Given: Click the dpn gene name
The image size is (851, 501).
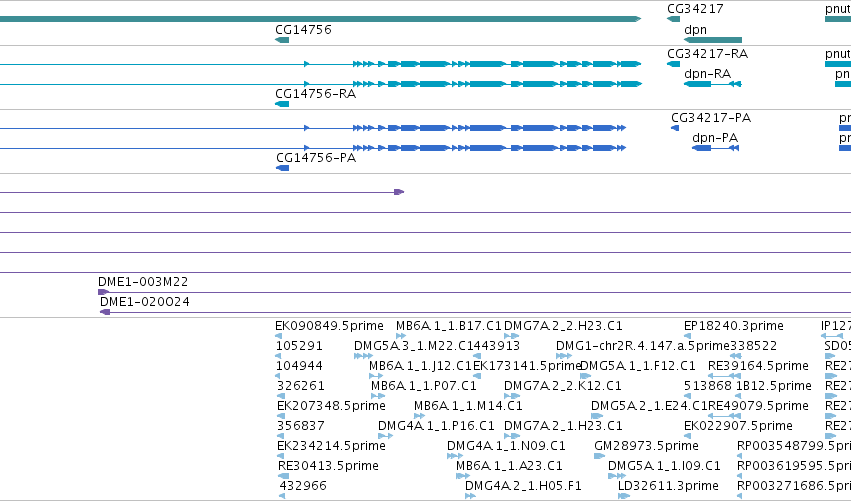Looking at the screenshot, I should pyautogui.click(x=695, y=29).
